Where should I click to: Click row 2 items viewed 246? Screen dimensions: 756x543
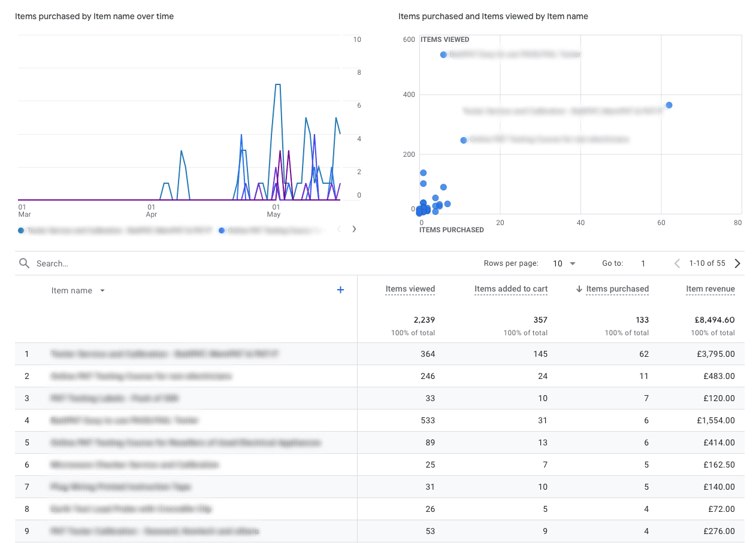pos(428,376)
